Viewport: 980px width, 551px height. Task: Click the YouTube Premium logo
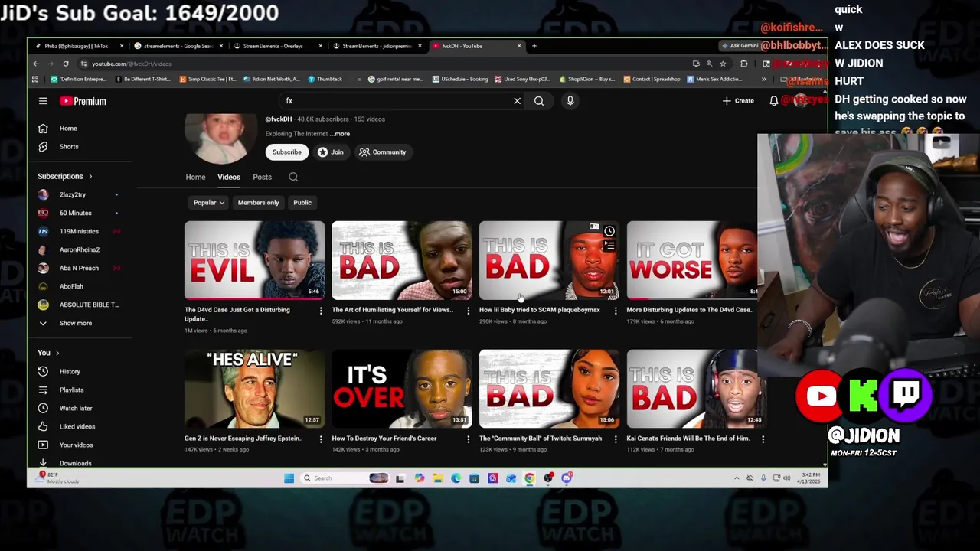click(83, 101)
